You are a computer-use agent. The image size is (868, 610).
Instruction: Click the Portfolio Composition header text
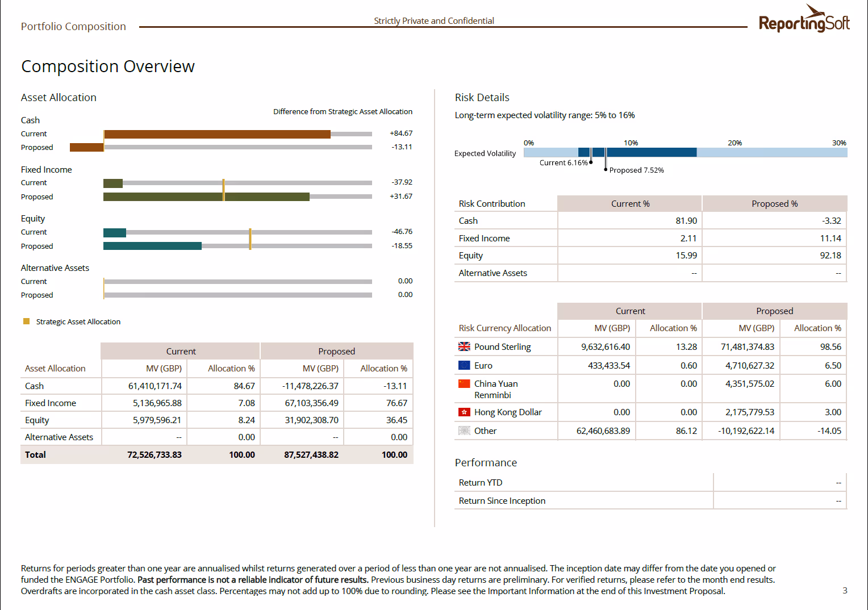(73, 26)
